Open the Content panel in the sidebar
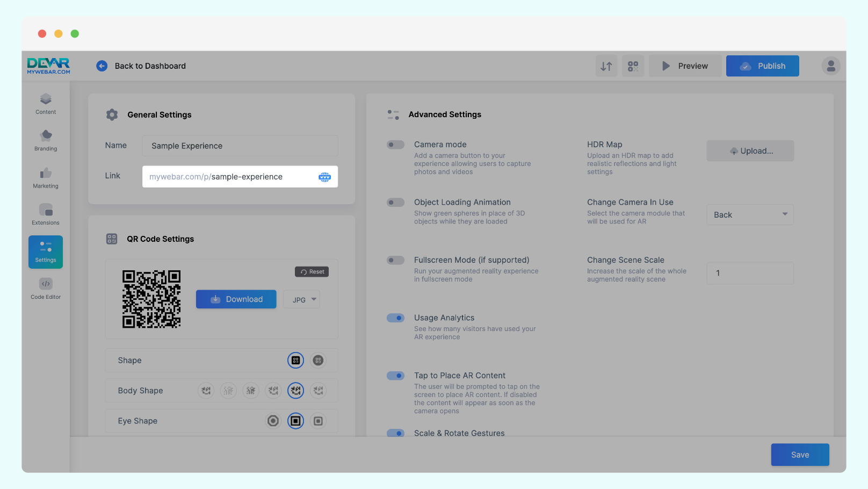Viewport: 868px width, 489px height. point(45,104)
